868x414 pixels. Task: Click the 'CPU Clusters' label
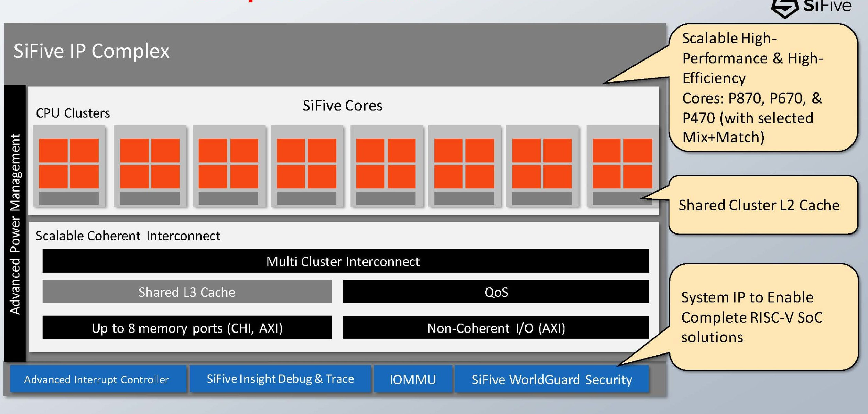73,113
